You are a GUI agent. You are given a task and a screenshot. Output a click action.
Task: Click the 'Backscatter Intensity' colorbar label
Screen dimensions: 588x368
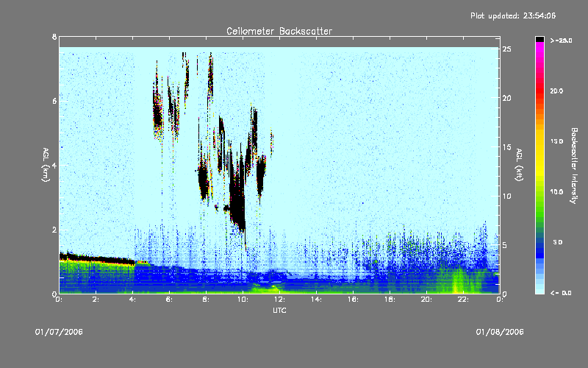574,166
